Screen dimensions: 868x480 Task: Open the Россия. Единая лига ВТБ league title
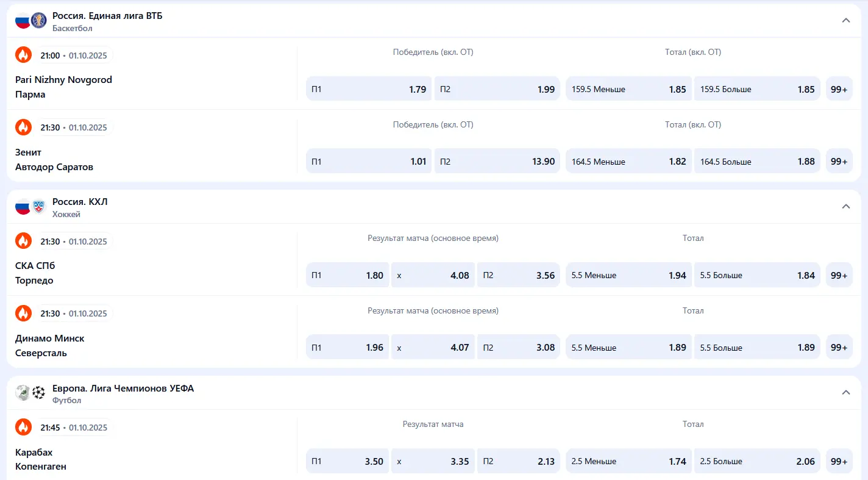(107, 16)
